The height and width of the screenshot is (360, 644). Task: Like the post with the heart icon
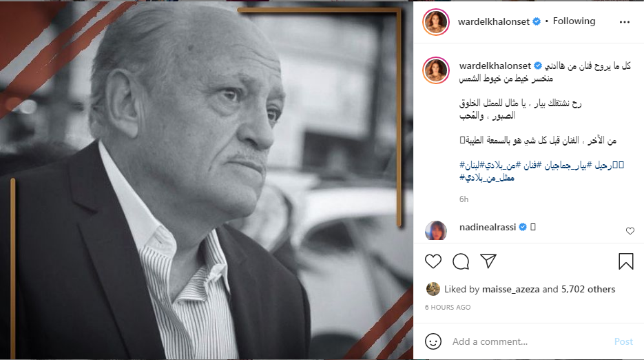pos(433,261)
